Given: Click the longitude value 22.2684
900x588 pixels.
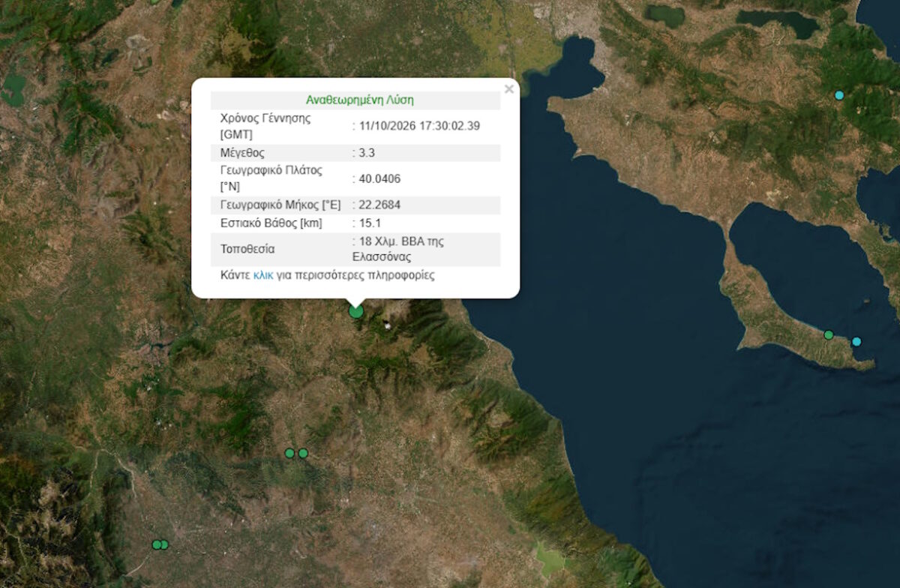Looking at the screenshot, I should click(x=379, y=205).
